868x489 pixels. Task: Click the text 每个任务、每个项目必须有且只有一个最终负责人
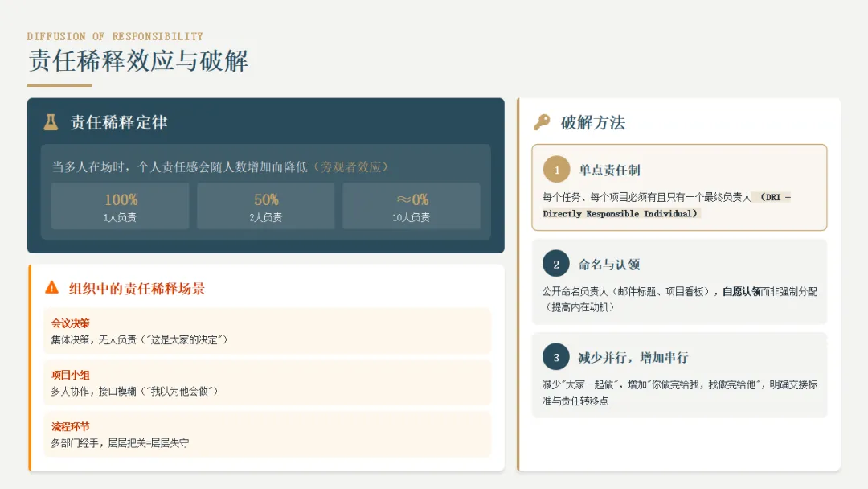coord(646,197)
